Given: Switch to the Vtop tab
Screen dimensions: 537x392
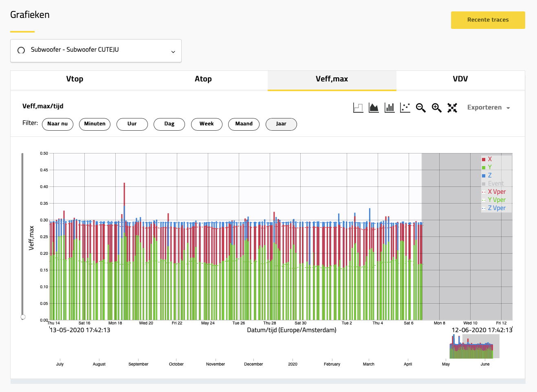Looking at the screenshot, I should 75,79.
